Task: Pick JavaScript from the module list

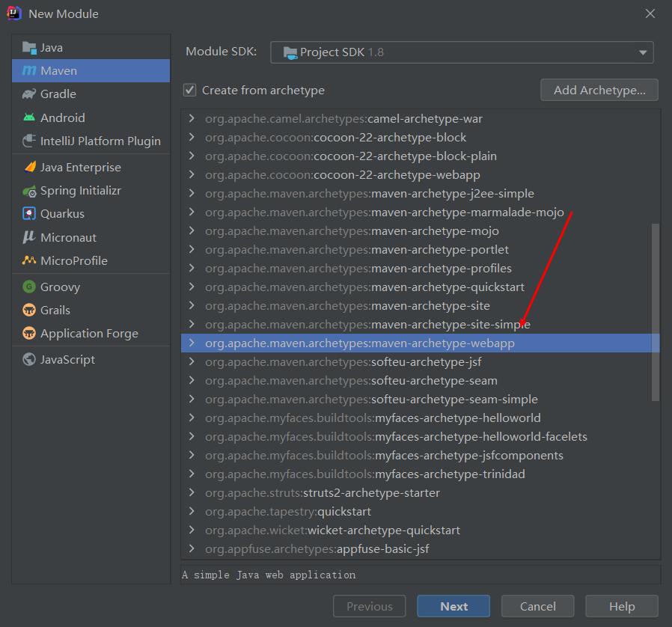Action: coord(91,359)
